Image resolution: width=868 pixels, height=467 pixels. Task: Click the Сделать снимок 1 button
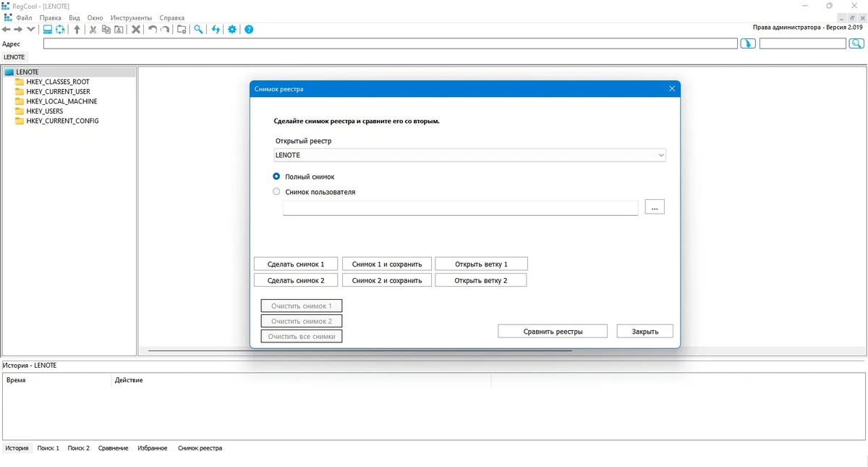[296, 264]
